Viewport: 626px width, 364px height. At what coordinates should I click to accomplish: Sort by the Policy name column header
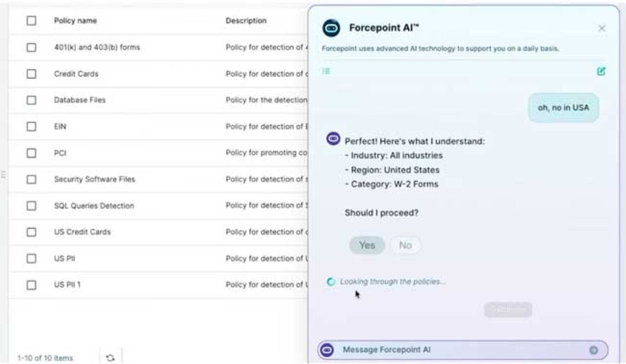75,20
